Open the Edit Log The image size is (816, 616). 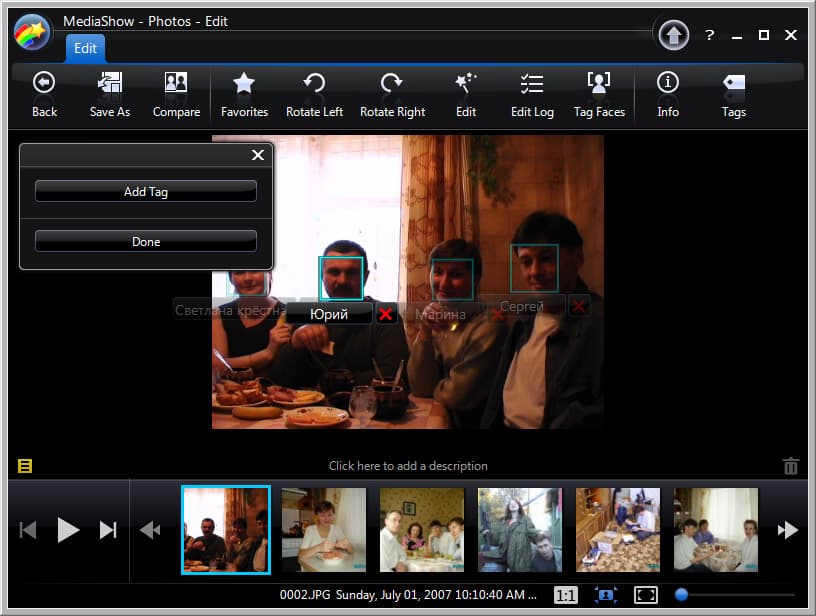pyautogui.click(x=532, y=94)
